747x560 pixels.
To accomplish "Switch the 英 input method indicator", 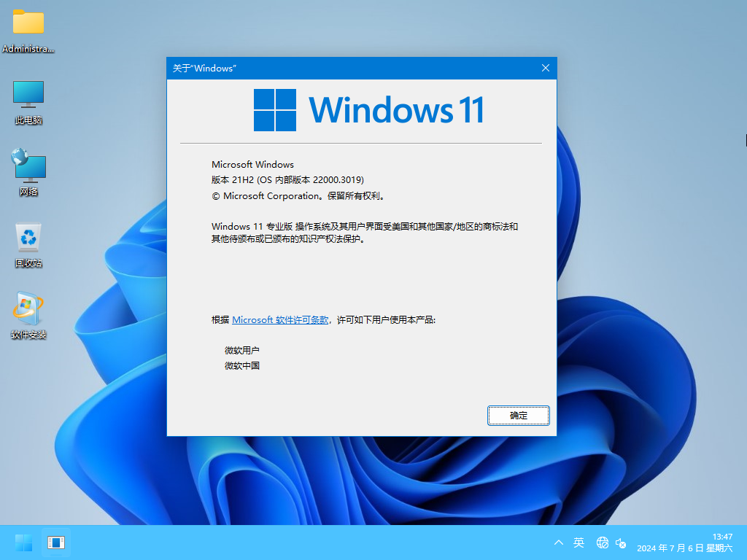I will [x=578, y=542].
